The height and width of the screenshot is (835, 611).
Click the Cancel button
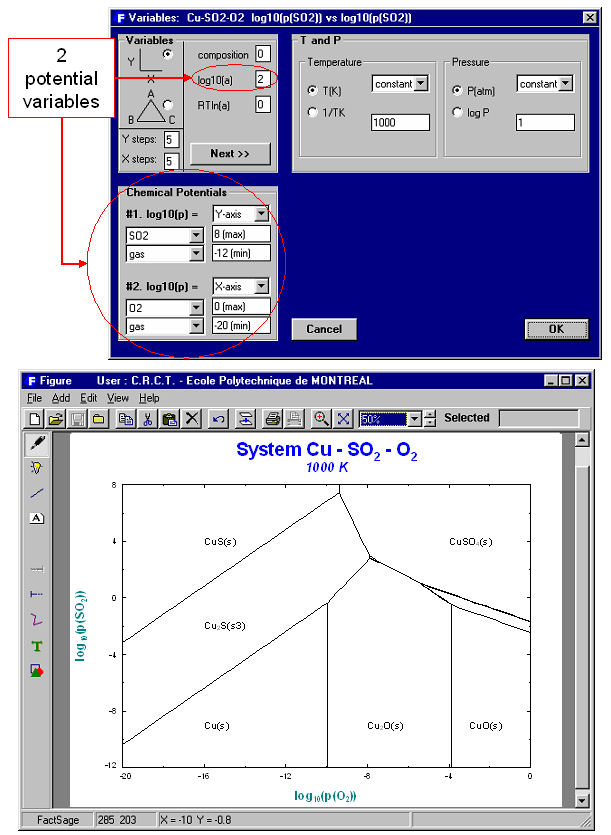click(324, 329)
